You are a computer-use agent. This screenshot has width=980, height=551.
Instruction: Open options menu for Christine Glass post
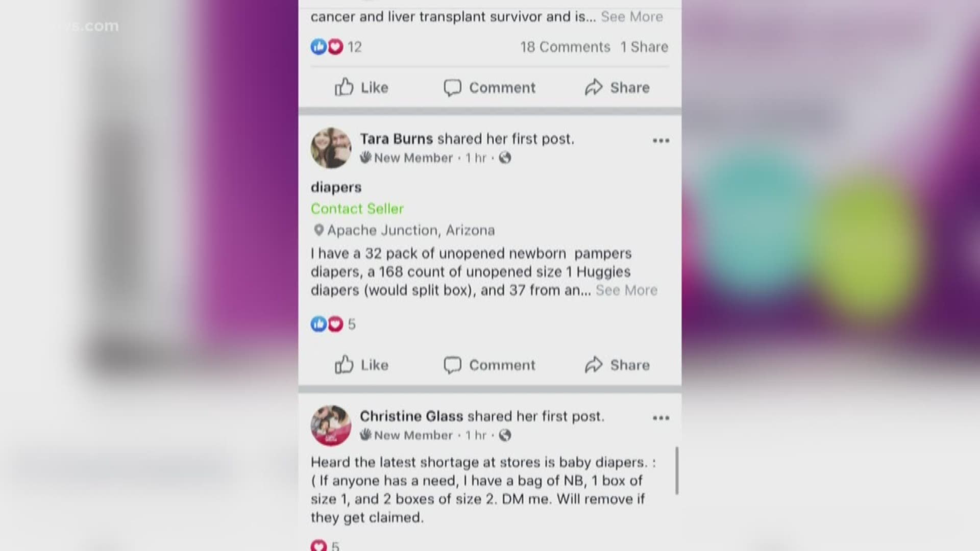pyautogui.click(x=660, y=418)
